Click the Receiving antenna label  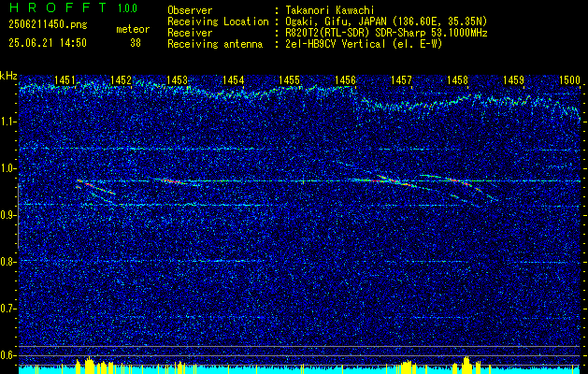215,44
